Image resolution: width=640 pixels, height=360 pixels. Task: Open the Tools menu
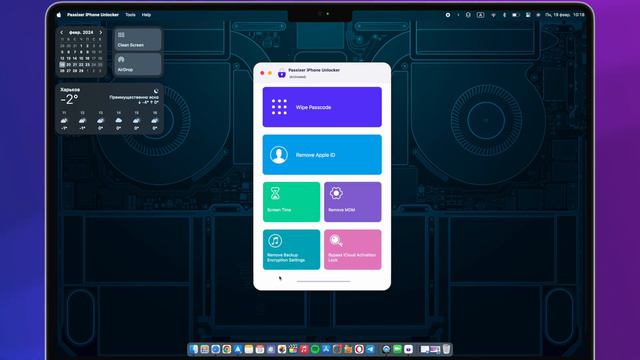[x=130, y=15]
